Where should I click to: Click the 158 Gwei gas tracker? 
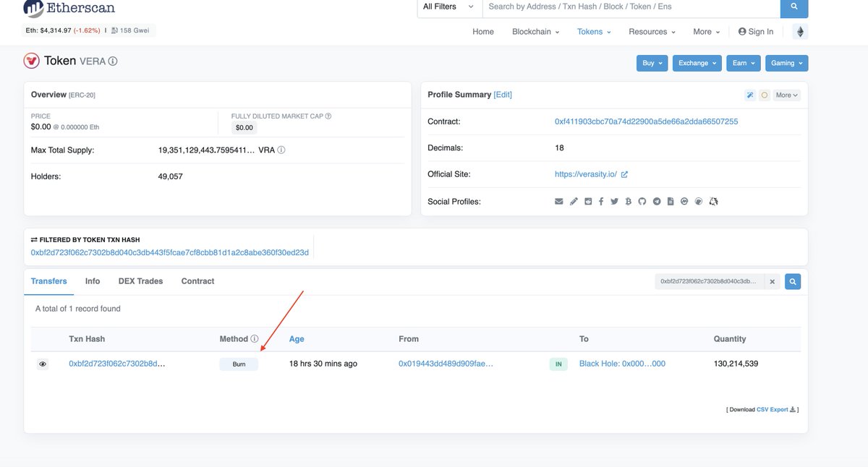tap(130, 30)
